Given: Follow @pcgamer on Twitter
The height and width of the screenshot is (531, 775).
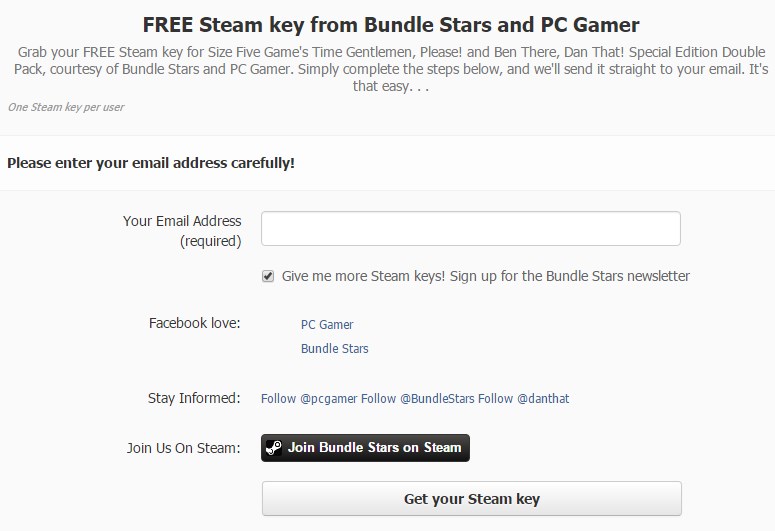Looking at the screenshot, I should [x=309, y=398].
